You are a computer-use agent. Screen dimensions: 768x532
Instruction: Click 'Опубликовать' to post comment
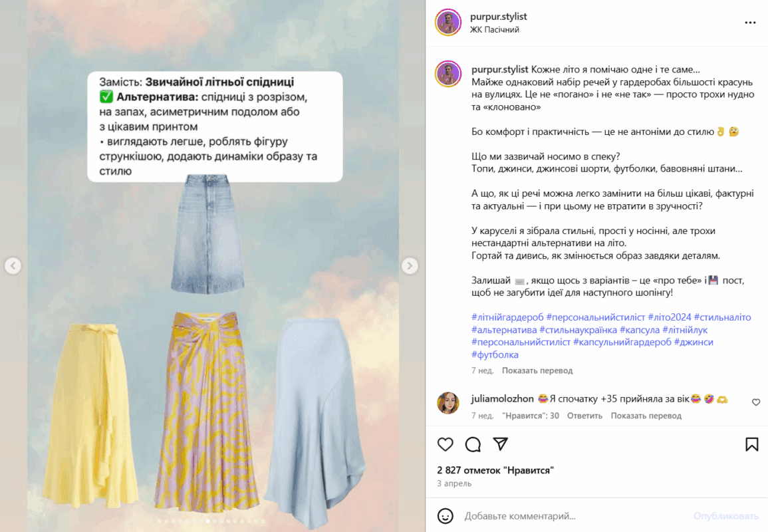725,516
